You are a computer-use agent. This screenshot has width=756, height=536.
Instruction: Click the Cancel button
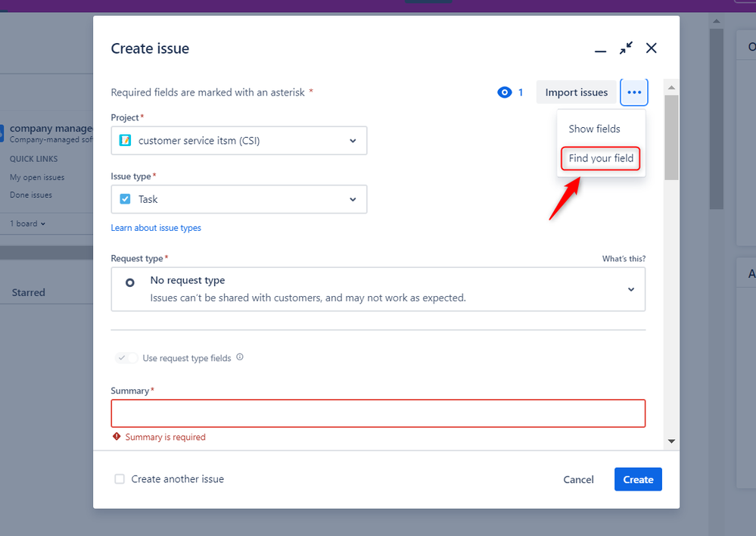[578, 479]
